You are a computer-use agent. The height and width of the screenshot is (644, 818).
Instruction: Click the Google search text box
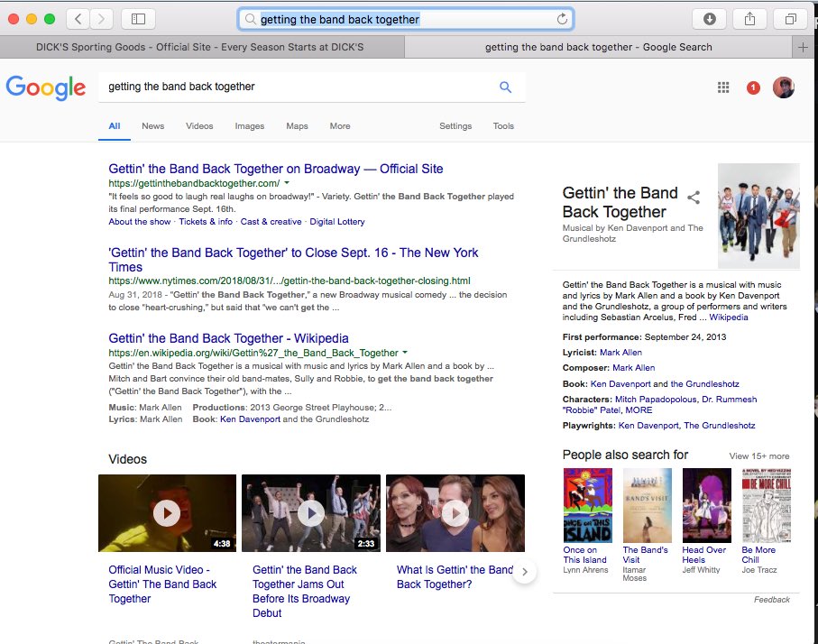(298, 87)
